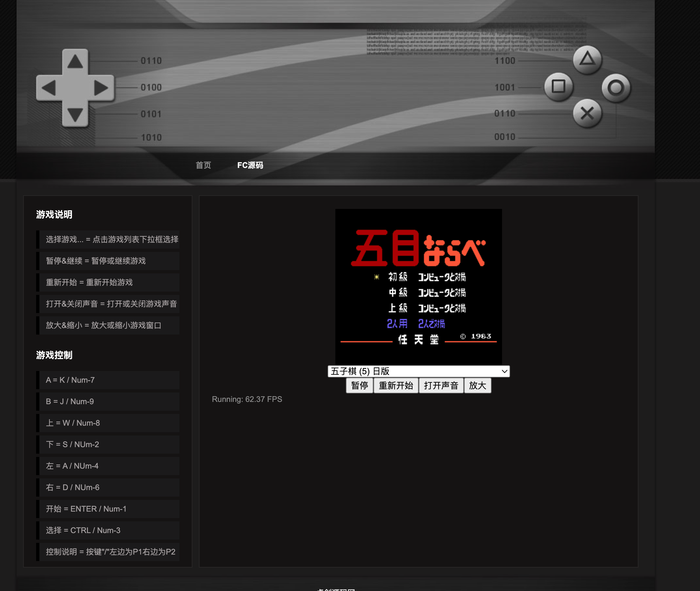
Task: Click the game emulator screen
Action: (x=418, y=287)
